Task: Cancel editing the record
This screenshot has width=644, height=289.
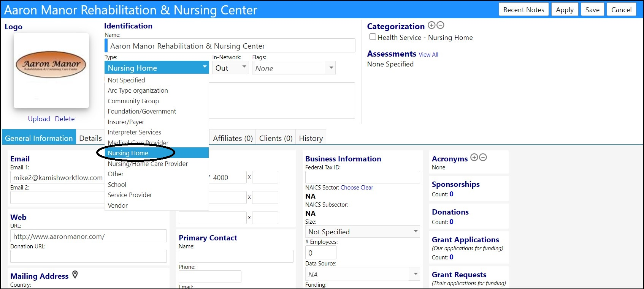Action: pyautogui.click(x=621, y=9)
